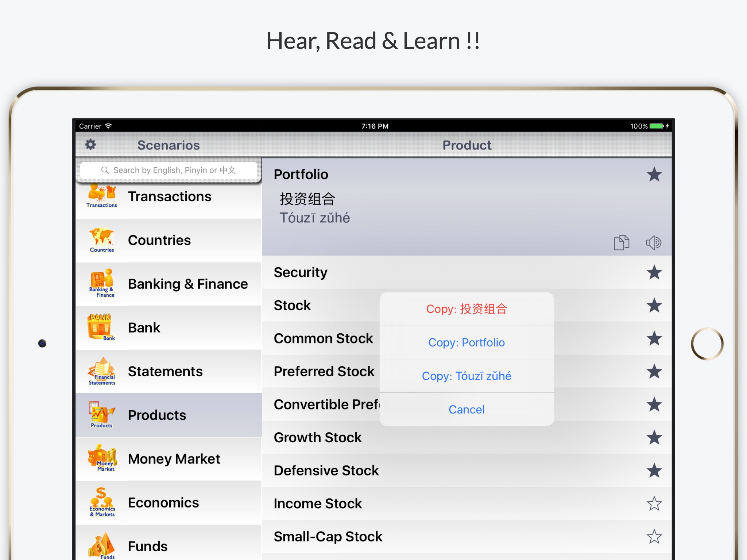Open settings with the gear icon
This screenshot has width=747, height=560.
coord(90,145)
